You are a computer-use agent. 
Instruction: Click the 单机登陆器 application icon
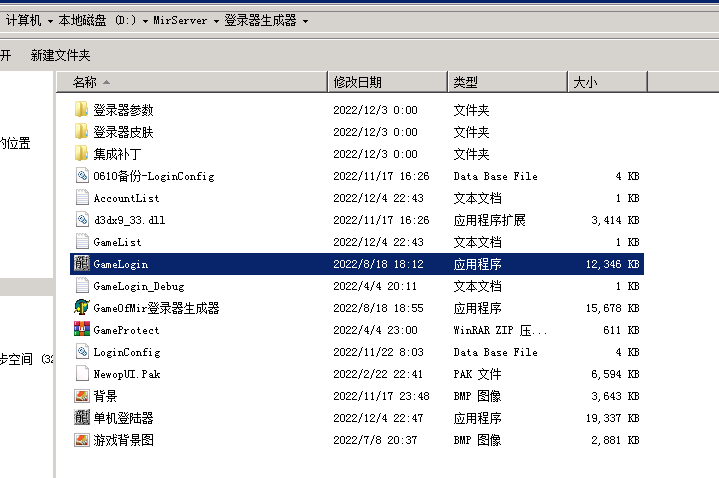(x=82, y=418)
